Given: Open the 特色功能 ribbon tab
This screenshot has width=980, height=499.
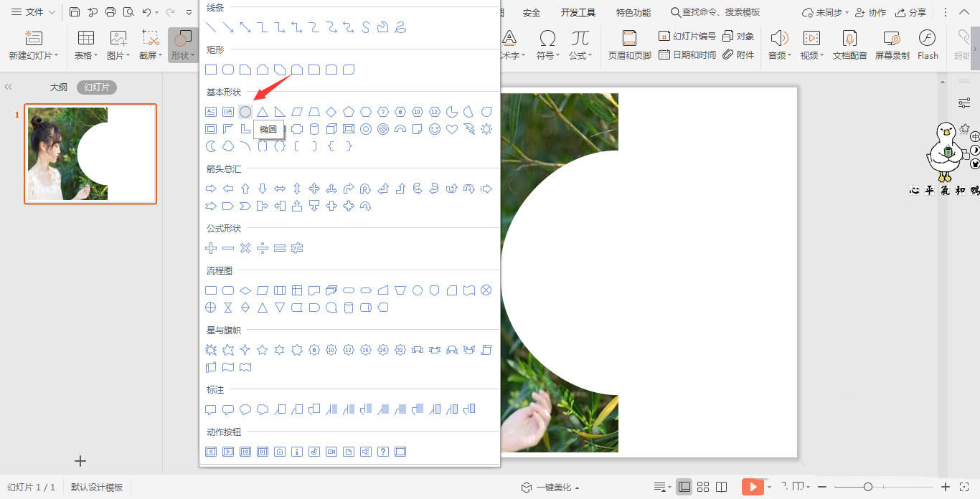Looking at the screenshot, I should tap(633, 12).
